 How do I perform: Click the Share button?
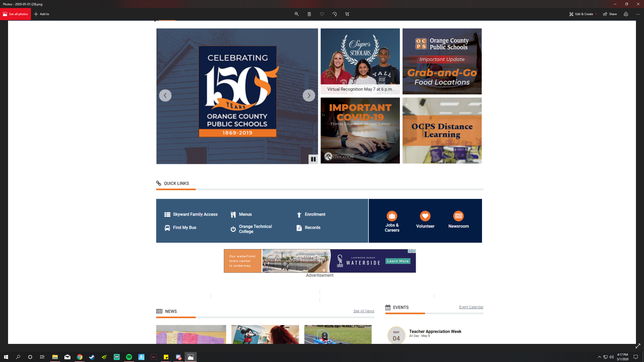[610, 14]
